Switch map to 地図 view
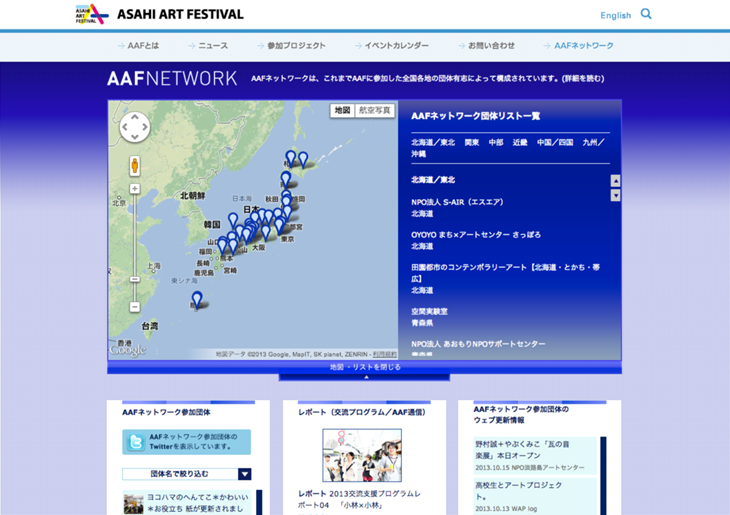 pyautogui.click(x=342, y=110)
